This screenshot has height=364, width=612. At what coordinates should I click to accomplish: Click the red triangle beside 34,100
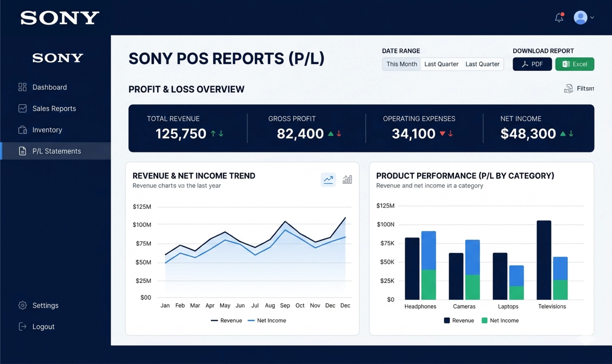442,134
